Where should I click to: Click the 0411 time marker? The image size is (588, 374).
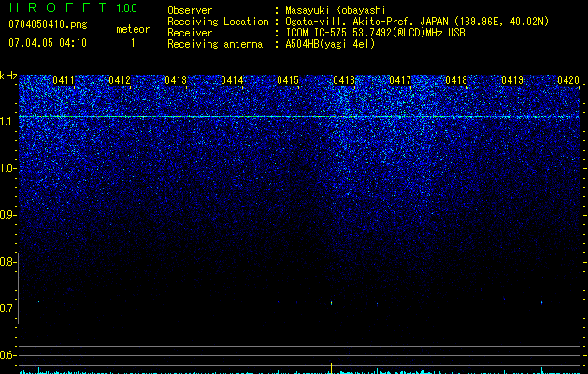64,79
